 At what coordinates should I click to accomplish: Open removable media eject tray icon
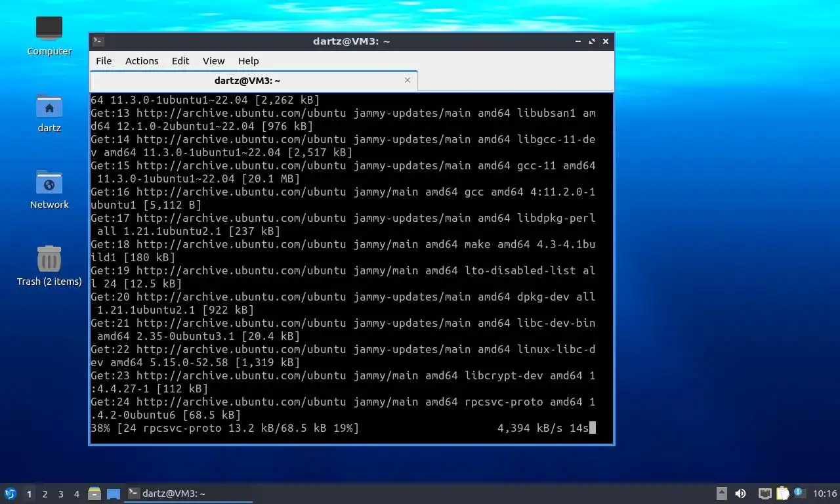pos(722,493)
